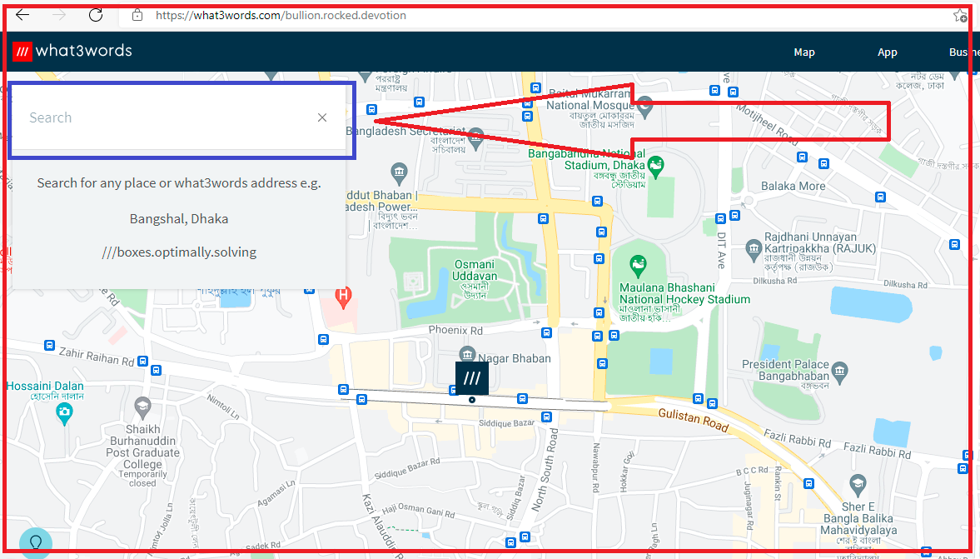
Task: Click the Motijheel Road label
Action: (767, 125)
